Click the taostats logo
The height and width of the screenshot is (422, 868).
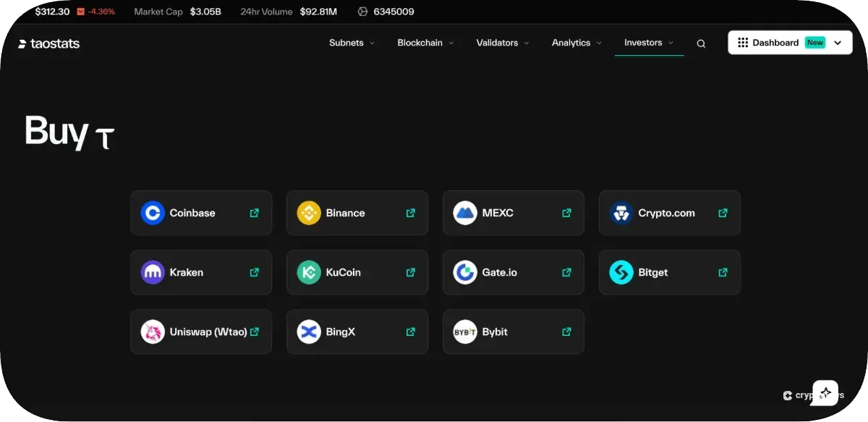(48, 43)
